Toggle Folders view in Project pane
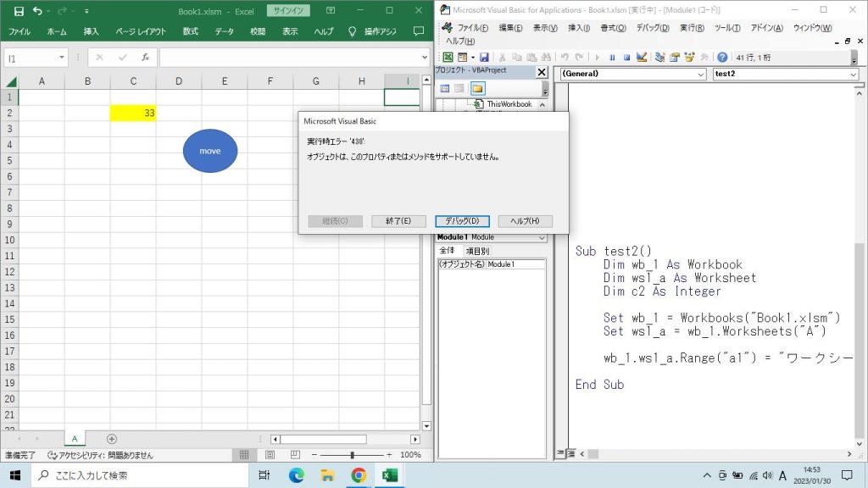 click(477, 88)
